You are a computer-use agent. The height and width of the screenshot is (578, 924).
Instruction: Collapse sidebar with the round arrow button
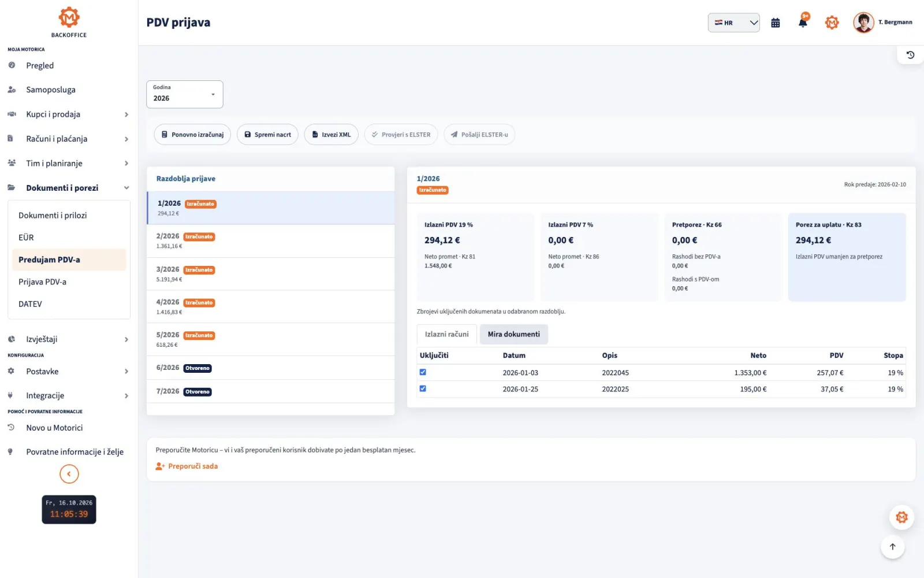69,474
